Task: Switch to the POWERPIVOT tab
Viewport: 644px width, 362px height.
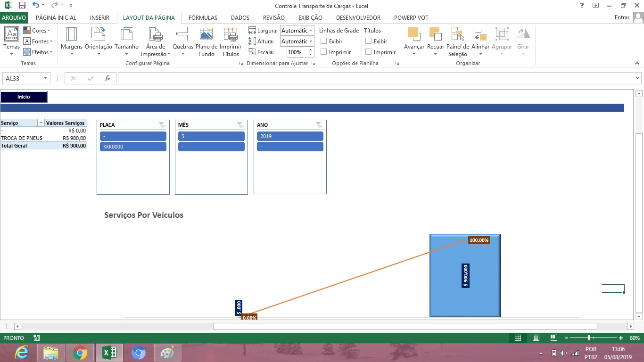Action: [411, 17]
